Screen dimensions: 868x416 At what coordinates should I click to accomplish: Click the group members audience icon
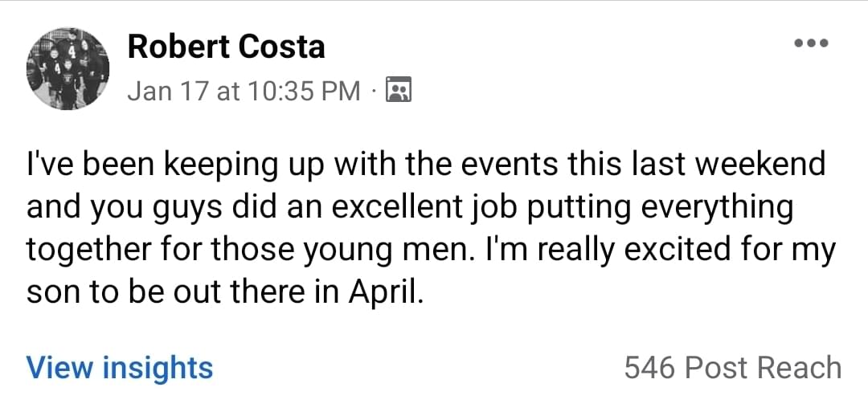(398, 90)
